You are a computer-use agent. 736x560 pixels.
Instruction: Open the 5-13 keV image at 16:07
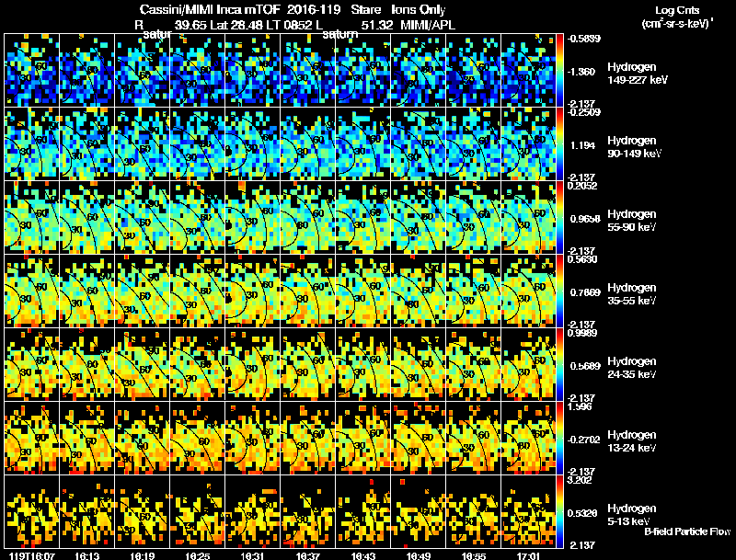[32, 512]
